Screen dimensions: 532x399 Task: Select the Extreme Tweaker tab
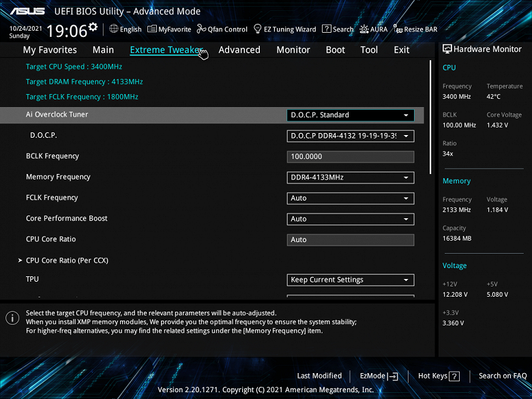(166, 50)
